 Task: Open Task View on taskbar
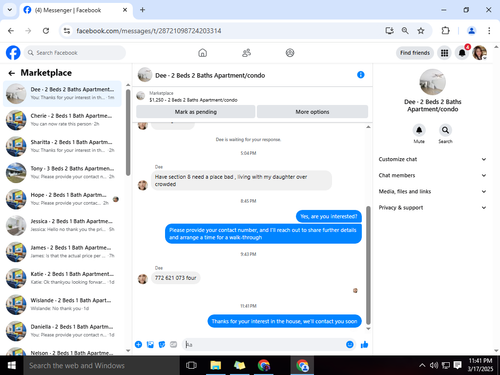click(x=191, y=365)
